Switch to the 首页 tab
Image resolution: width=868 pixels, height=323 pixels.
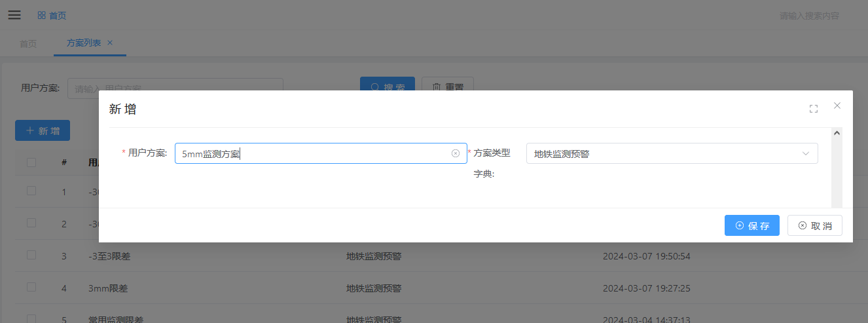[x=28, y=44]
